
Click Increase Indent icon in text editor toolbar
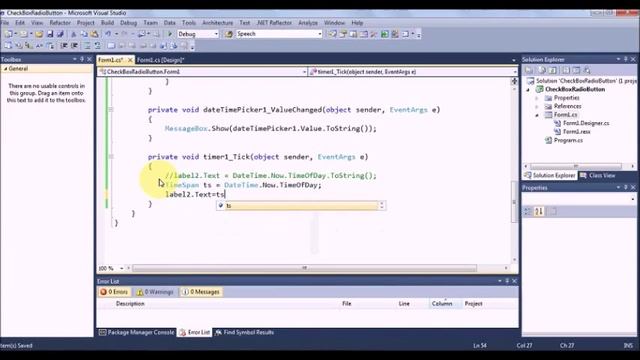[x=74, y=46]
